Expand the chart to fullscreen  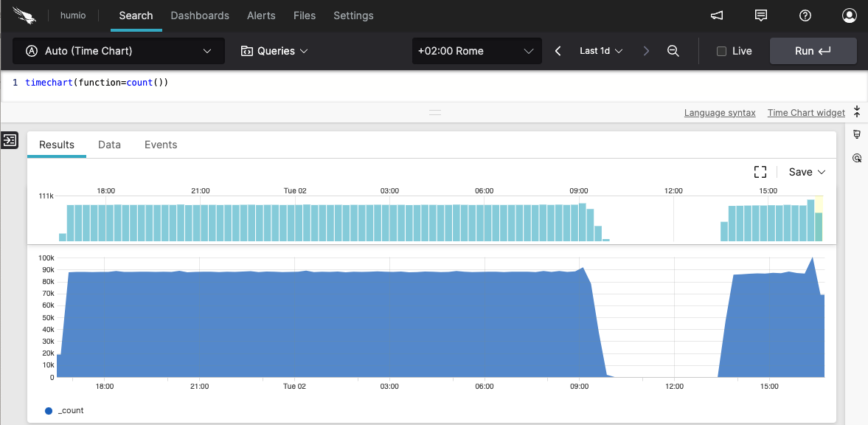[760, 171]
